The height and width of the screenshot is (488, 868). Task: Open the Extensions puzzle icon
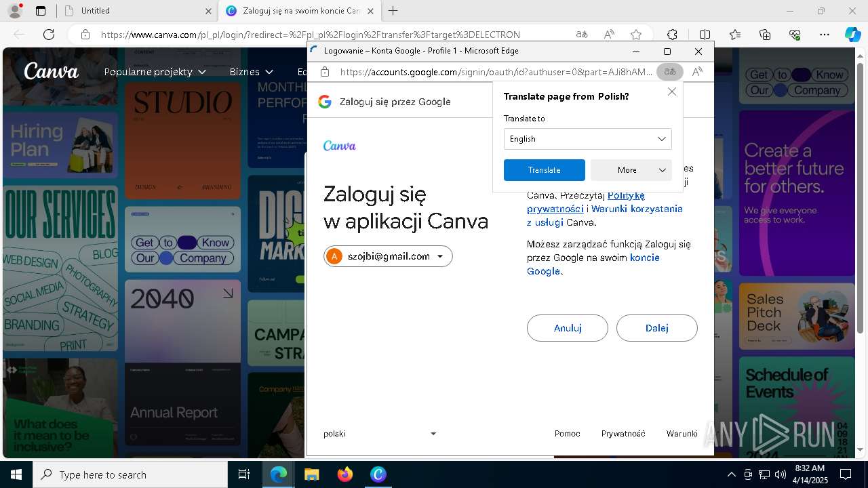[672, 35]
